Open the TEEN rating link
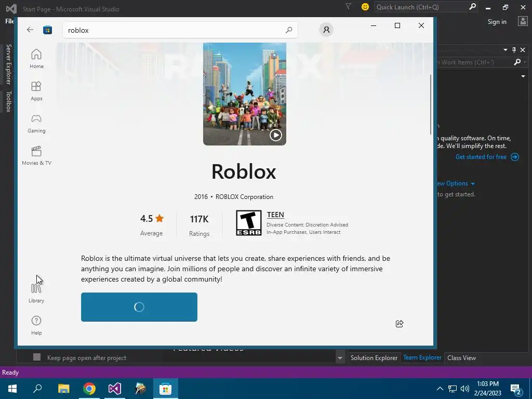This screenshot has height=399, width=532. click(x=275, y=215)
